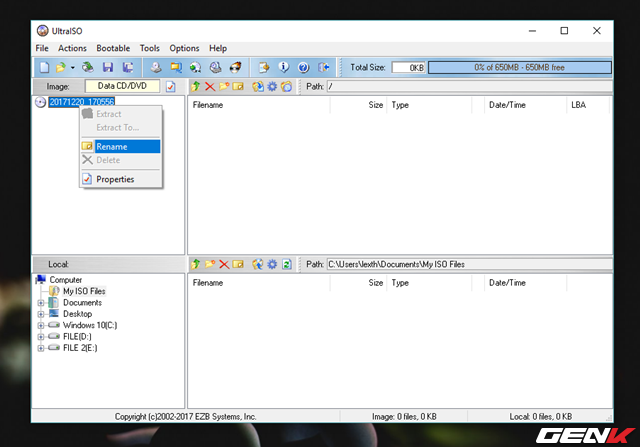Click the New image file icon
This screenshot has width=640, height=447.
pos(44,67)
